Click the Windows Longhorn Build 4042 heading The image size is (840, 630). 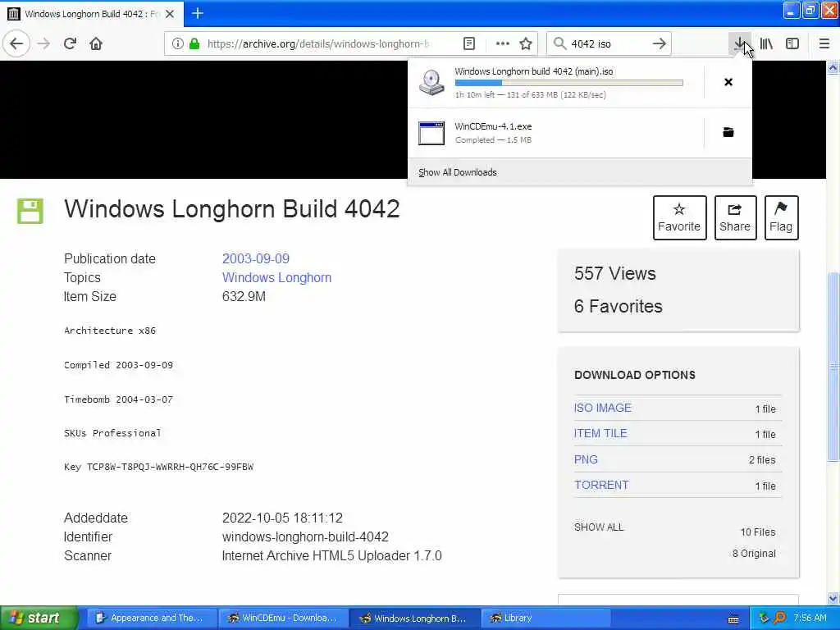coord(232,209)
